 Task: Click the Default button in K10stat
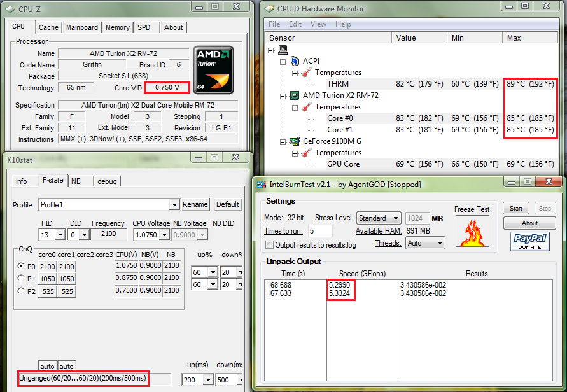tap(227, 204)
